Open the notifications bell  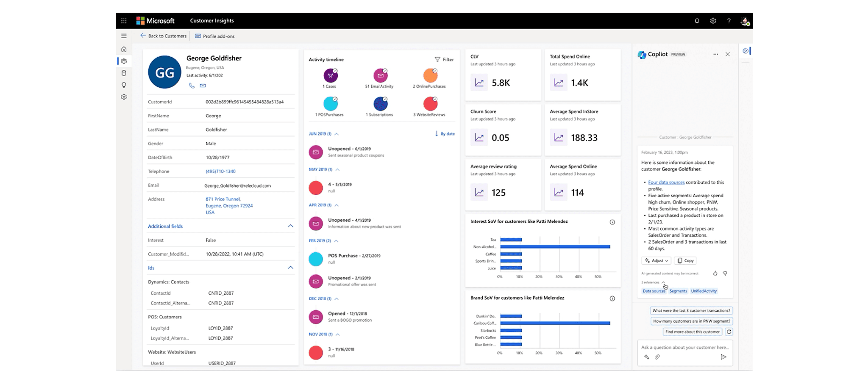tap(697, 21)
